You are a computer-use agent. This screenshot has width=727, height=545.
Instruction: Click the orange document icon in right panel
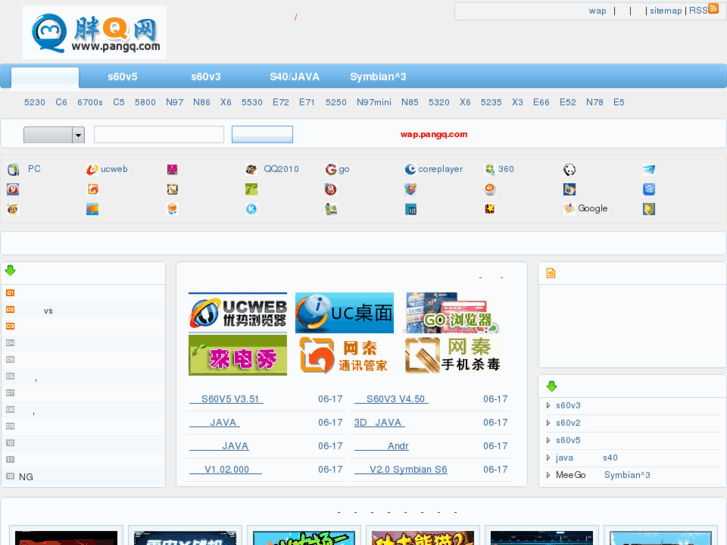tap(551, 273)
